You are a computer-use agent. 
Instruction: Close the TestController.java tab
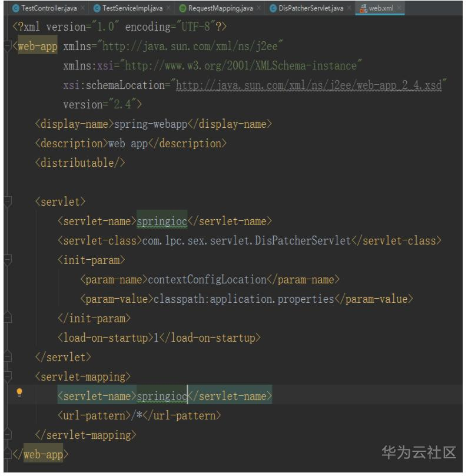(82, 8)
